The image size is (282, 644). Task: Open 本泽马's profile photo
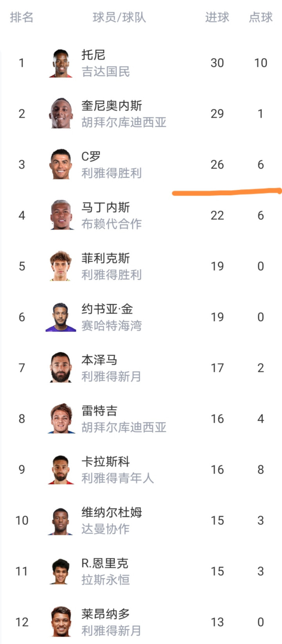61,368
